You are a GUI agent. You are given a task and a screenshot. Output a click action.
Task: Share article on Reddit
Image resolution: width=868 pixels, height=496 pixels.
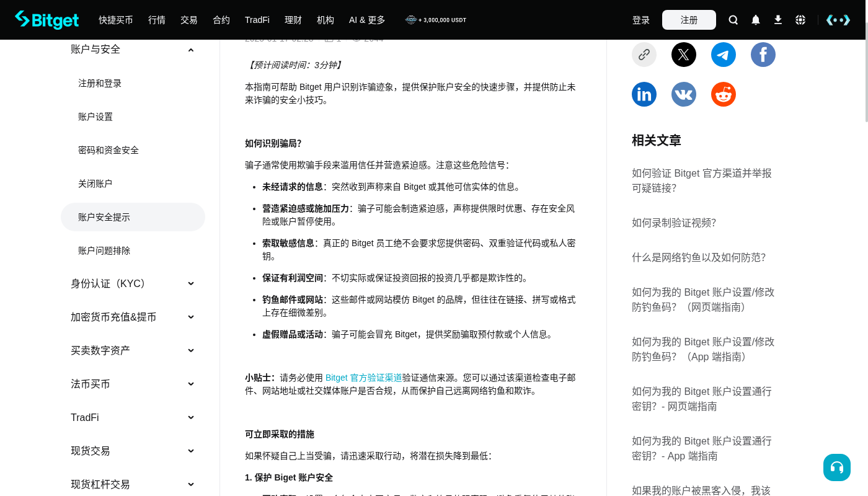click(724, 94)
